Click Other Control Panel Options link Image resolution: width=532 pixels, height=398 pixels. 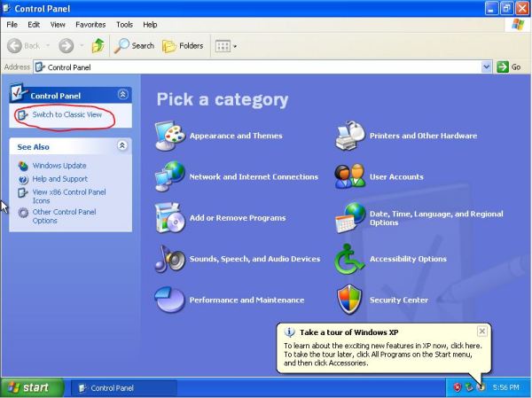tap(64, 216)
